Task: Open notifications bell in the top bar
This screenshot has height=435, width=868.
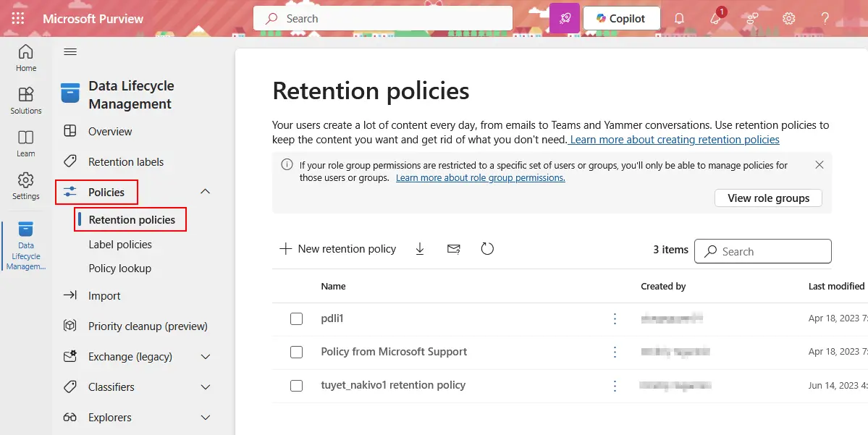Action: [x=679, y=18]
